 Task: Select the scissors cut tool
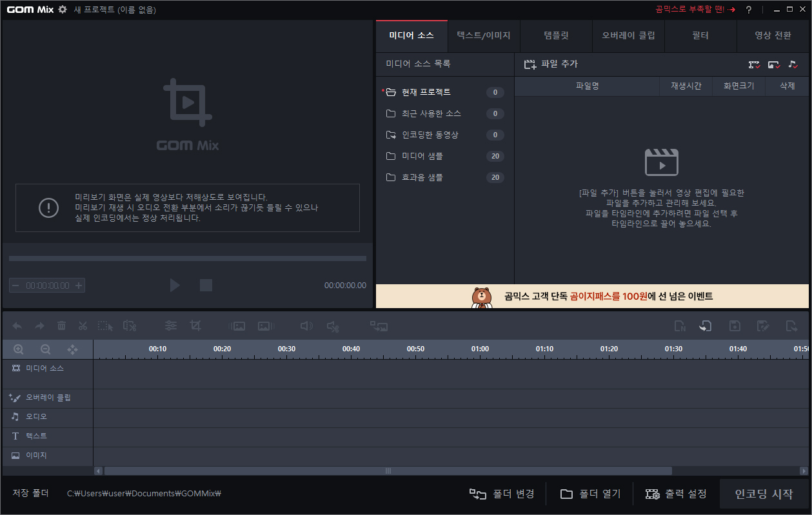tap(83, 326)
